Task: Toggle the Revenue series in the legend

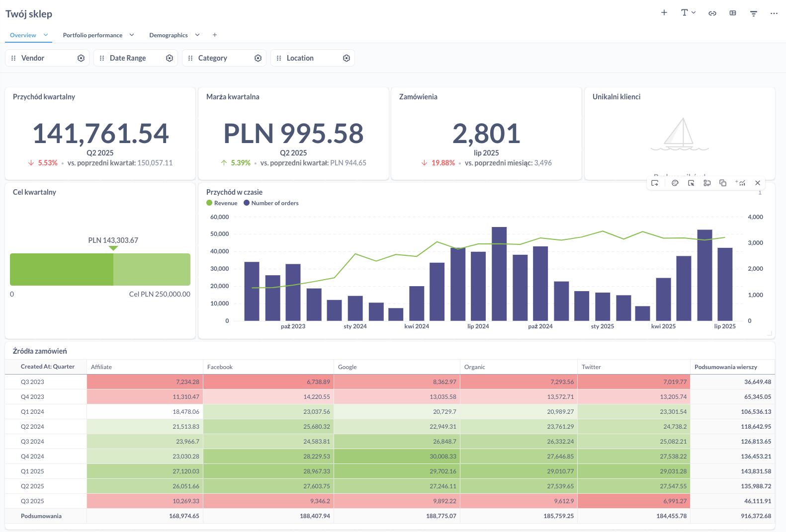Action: click(222, 203)
